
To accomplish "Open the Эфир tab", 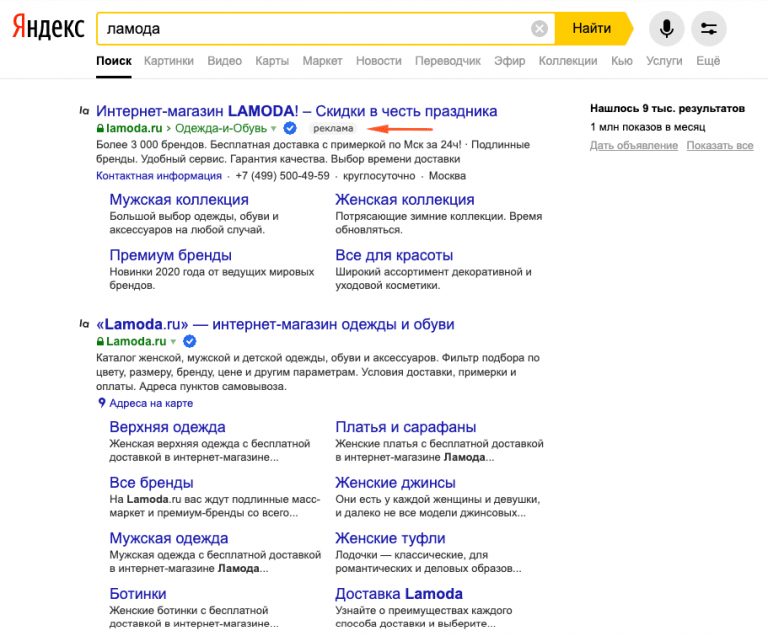I will [x=509, y=61].
